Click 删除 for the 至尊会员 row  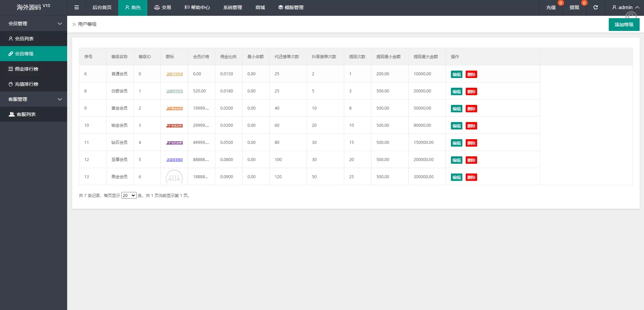pos(471,160)
